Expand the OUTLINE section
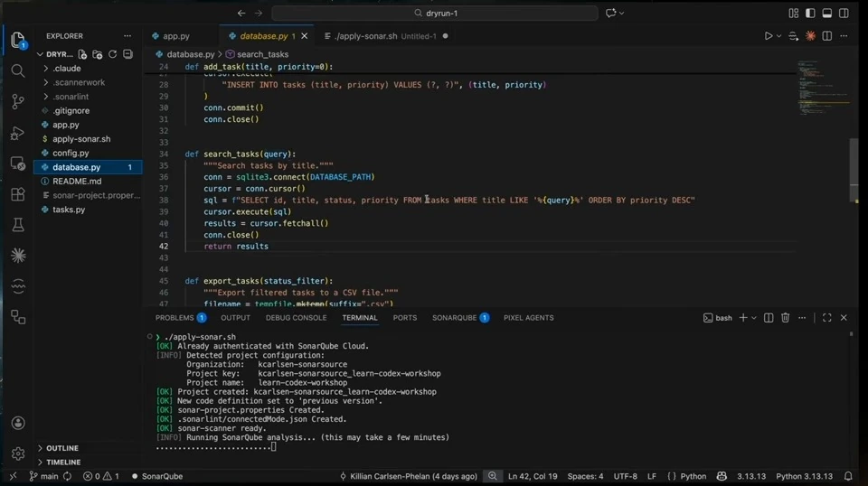This screenshot has width=868, height=486. pyautogui.click(x=88, y=448)
